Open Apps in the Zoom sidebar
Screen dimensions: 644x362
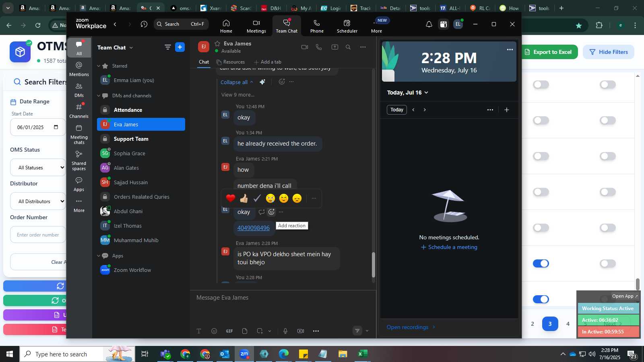[79, 184]
